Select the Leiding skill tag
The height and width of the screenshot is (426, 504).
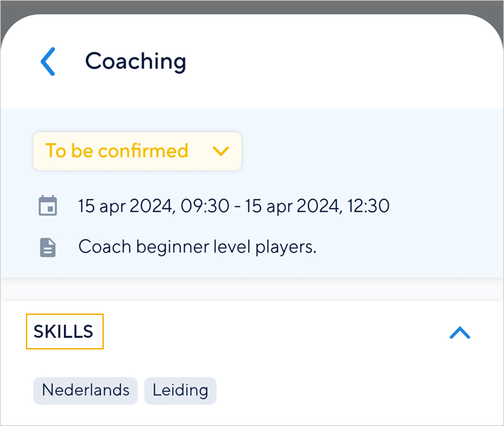[180, 390]
